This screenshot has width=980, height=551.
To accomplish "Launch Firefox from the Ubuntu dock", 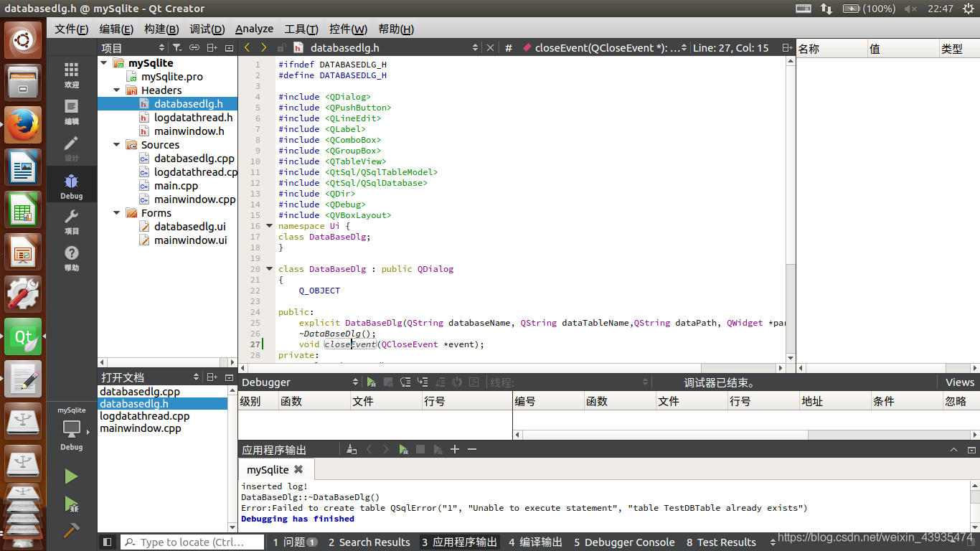I will coord(23,124).
